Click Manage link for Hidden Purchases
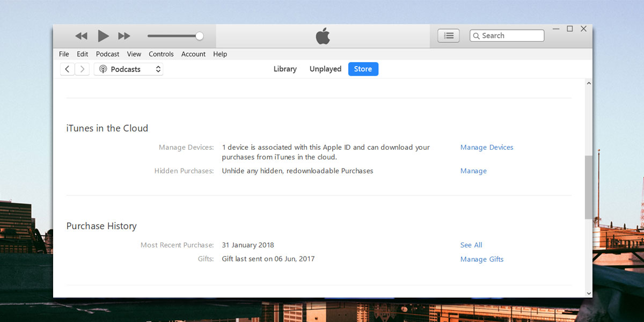The width and height of the screenshot is (644, 322). click(473, 171)
